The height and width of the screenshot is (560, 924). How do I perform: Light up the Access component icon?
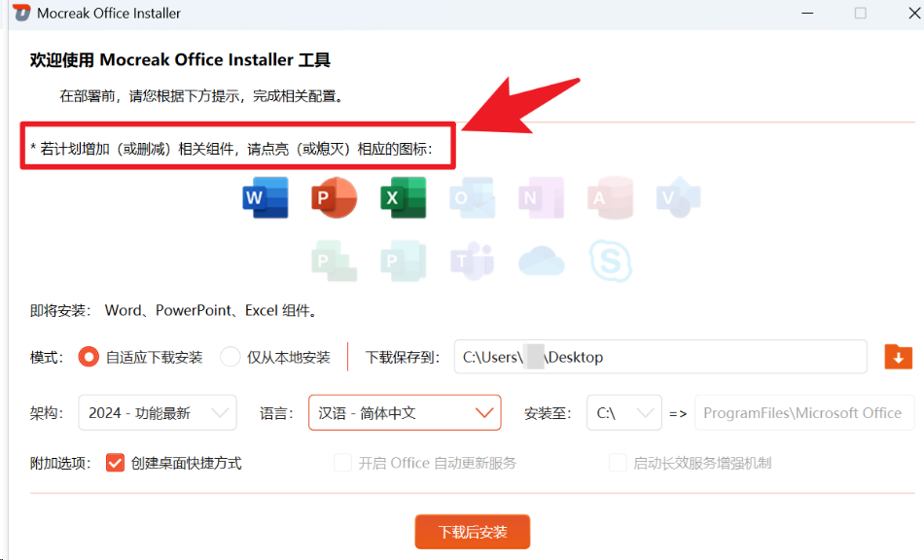point(610,198)
